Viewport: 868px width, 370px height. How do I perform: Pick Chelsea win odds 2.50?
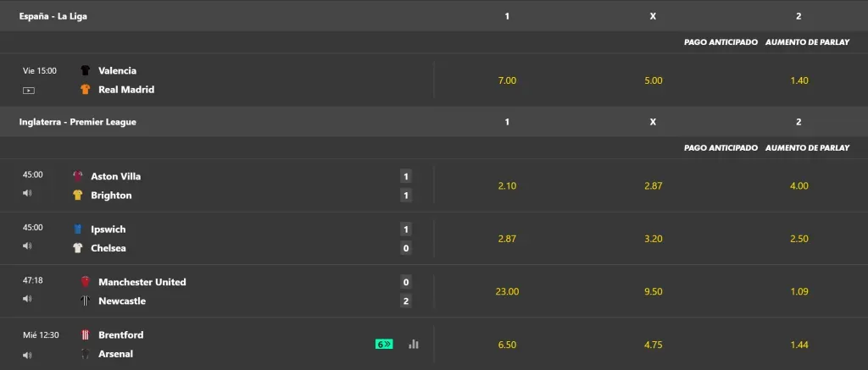[x=798, y=239]
